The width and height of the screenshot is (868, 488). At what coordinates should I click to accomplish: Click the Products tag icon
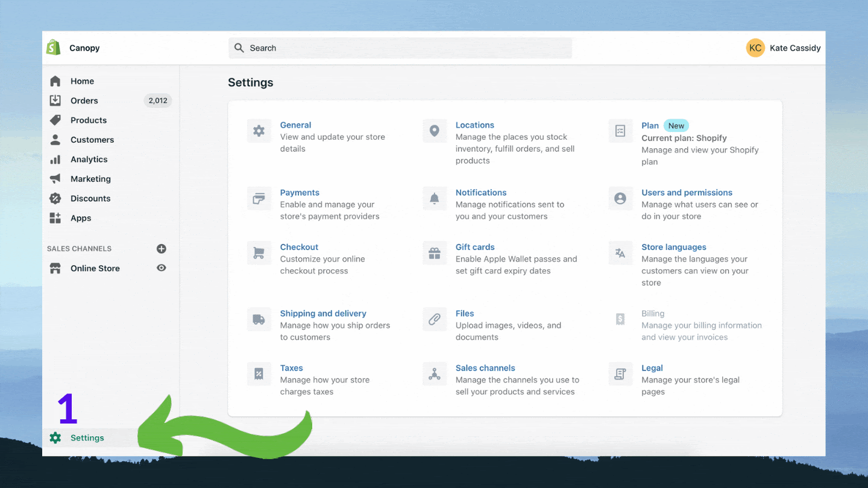pyautogui.click(x=55, y=120)
